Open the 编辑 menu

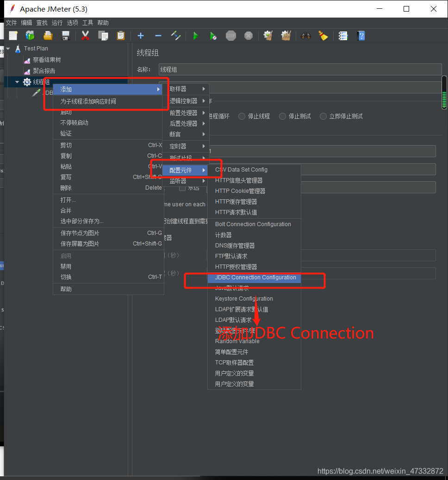[26, 23]
